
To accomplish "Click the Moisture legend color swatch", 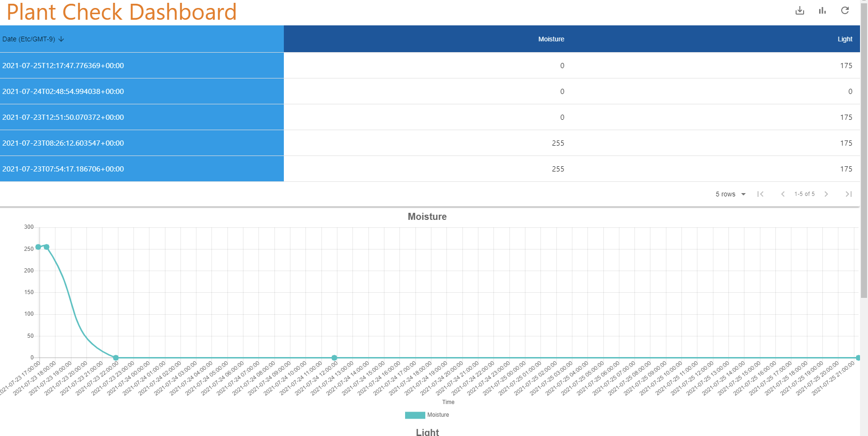I will 414,415.
